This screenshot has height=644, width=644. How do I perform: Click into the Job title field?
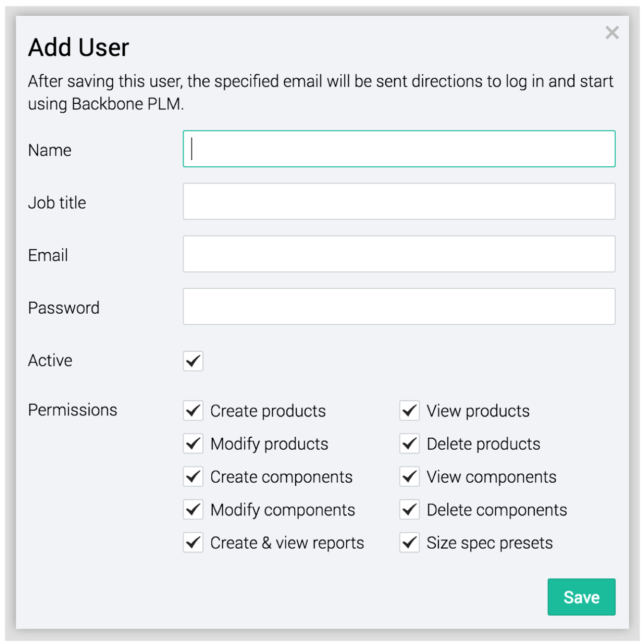(399, 201)
